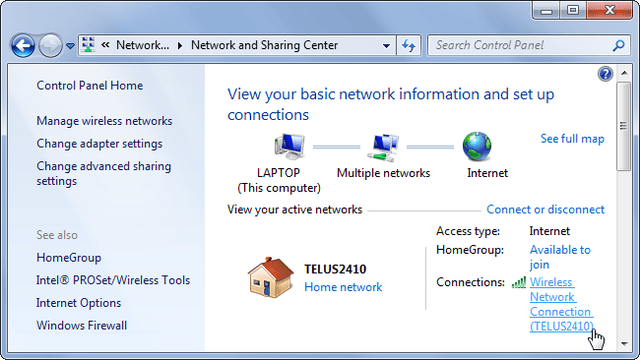640x360 pixels.
Task: Open Internet Options link
Action: 78,303
